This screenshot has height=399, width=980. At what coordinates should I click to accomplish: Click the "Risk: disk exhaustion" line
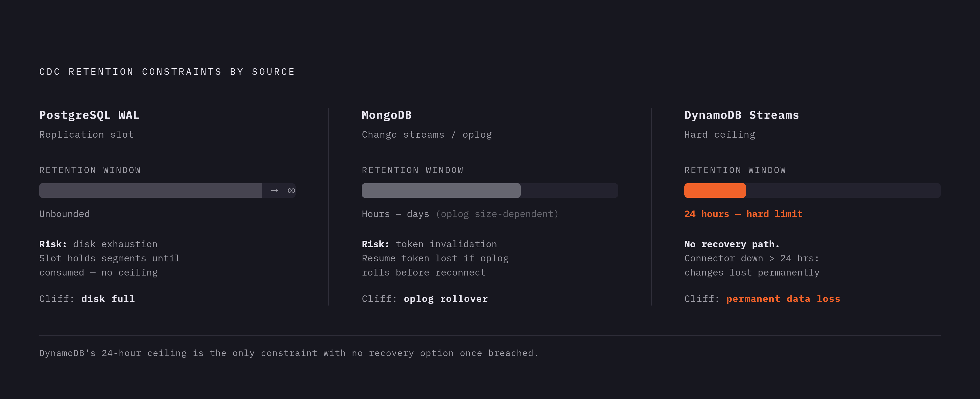click(98, 244)
